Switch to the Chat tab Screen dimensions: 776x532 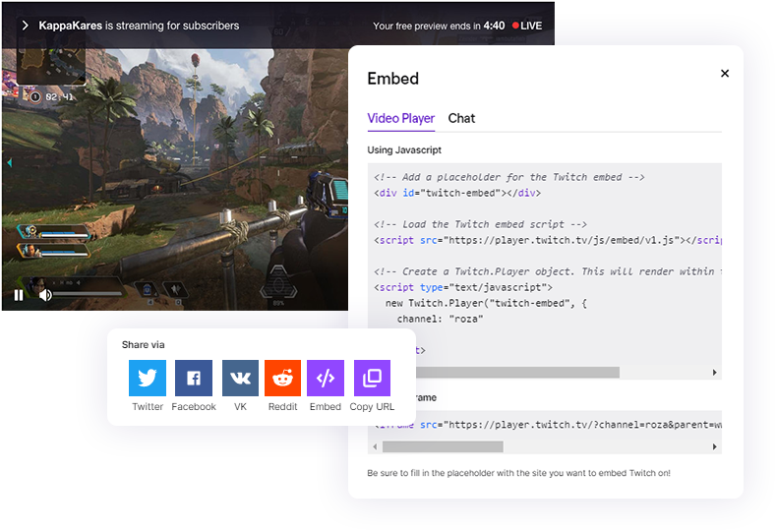click(x=461, y=119)
